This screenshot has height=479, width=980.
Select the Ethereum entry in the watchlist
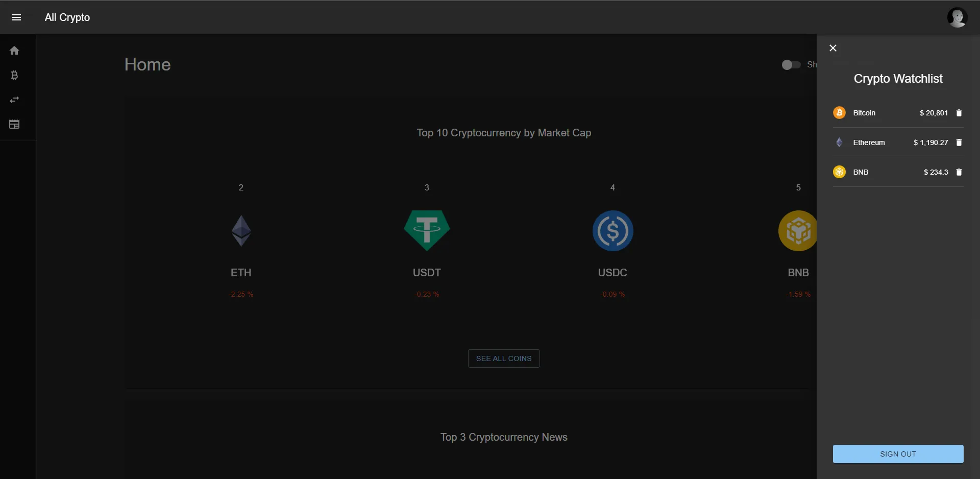coord(869,142)
